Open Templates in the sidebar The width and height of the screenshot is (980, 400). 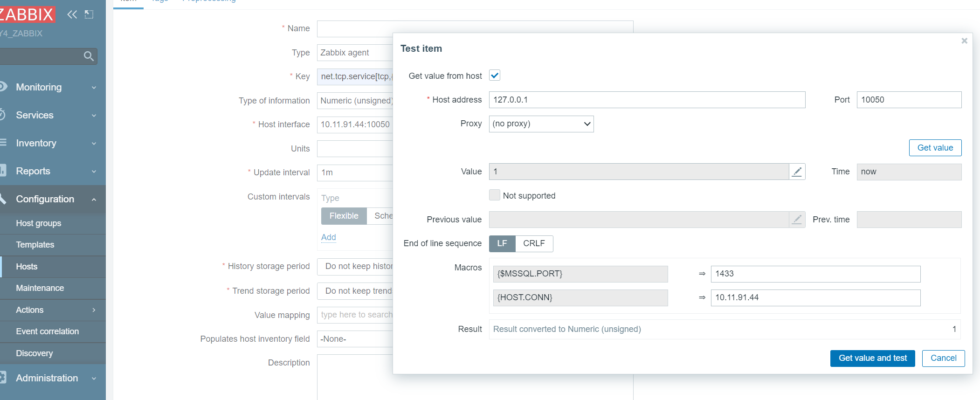pyautogui.click(x=35, y=245)
